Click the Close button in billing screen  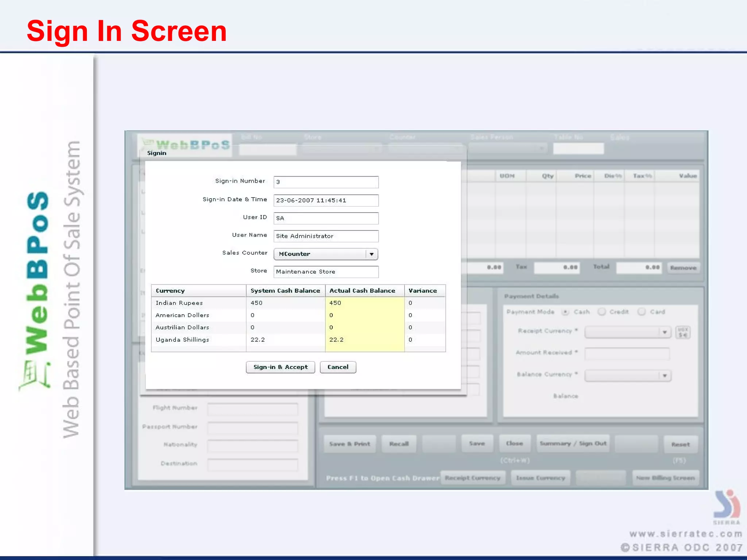[x=514, y=444]
